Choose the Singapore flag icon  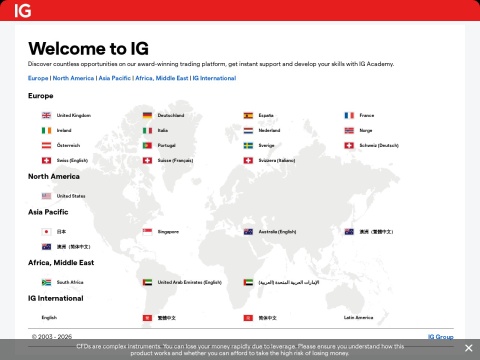click(147, 232)
